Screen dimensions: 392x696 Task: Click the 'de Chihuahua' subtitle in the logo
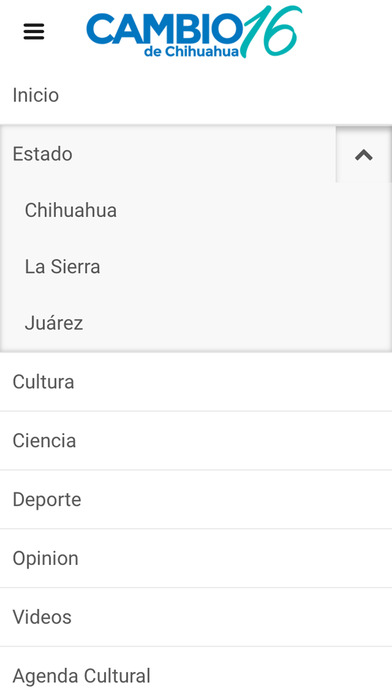pyautogui.click(x=191, y=51)
